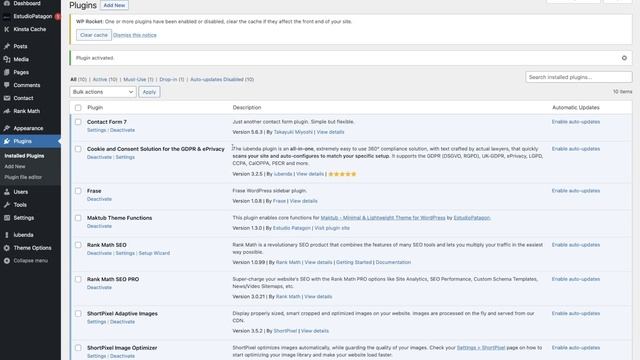
Task: Check the Rank Math SEO PRO checkbox
Action: pyautogui.click(x=78, y=279)
